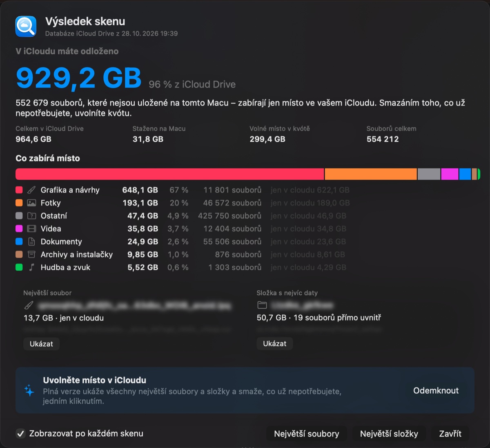Click the music note icon beside Hudba a zvuk

tap(31, 267)
